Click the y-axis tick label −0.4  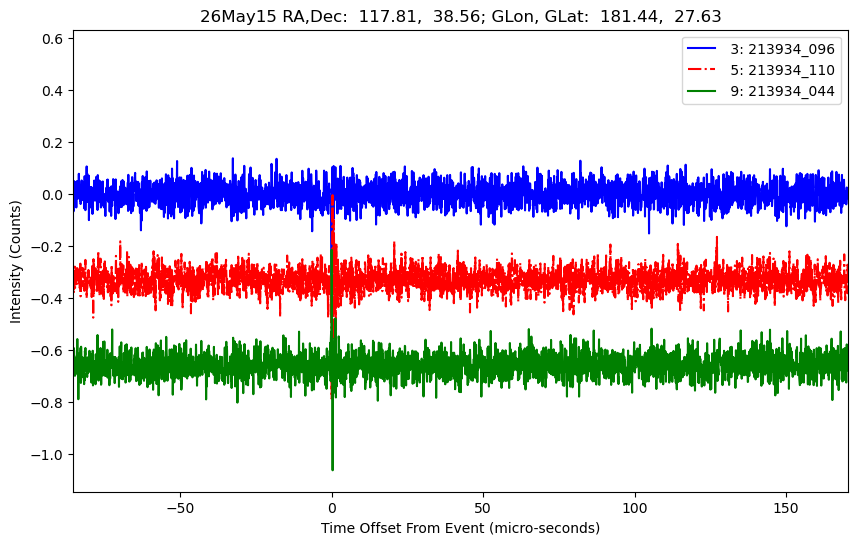click(x=48, y=299)
